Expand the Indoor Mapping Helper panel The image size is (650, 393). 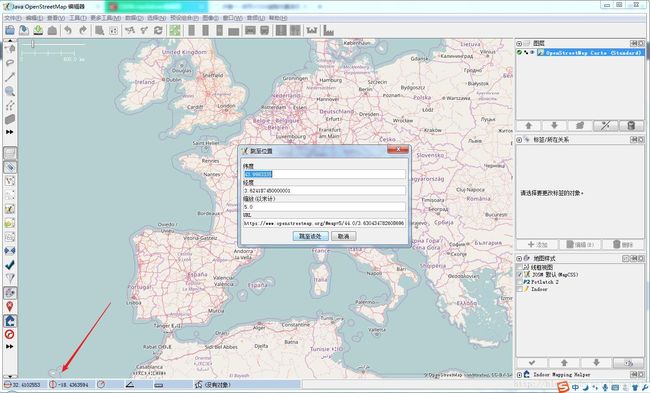[x=519, y=375]
